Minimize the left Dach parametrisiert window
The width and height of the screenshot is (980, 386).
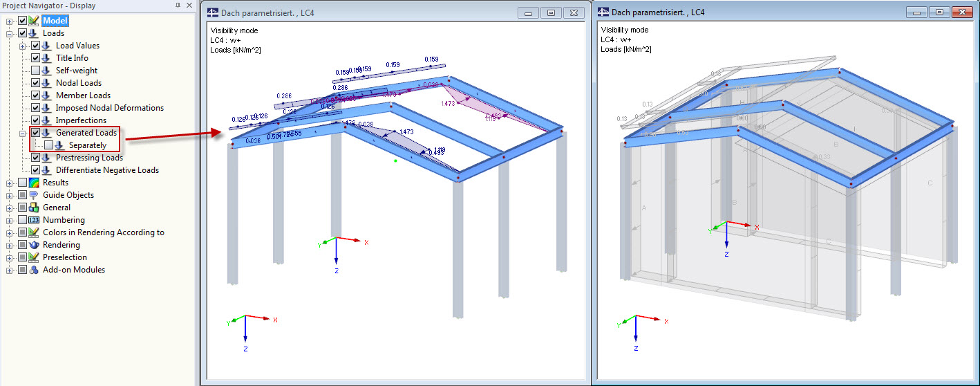(x=528, y=12)
